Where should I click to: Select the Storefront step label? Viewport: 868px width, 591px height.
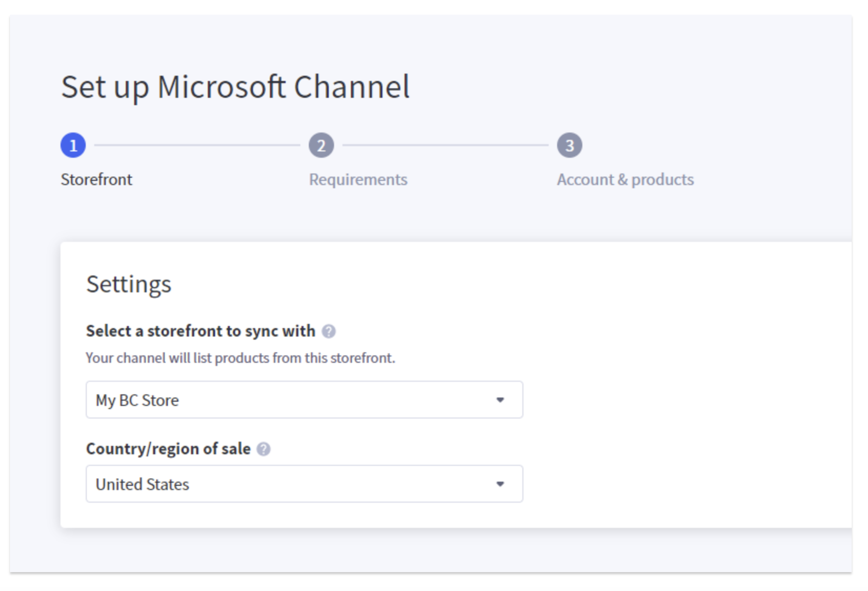click(x=96, y=179)
